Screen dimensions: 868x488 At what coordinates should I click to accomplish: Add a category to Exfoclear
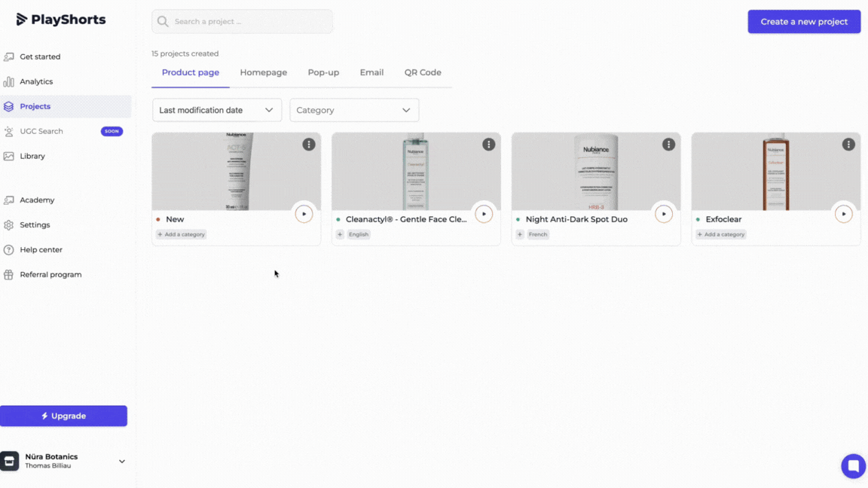[721, 235]
